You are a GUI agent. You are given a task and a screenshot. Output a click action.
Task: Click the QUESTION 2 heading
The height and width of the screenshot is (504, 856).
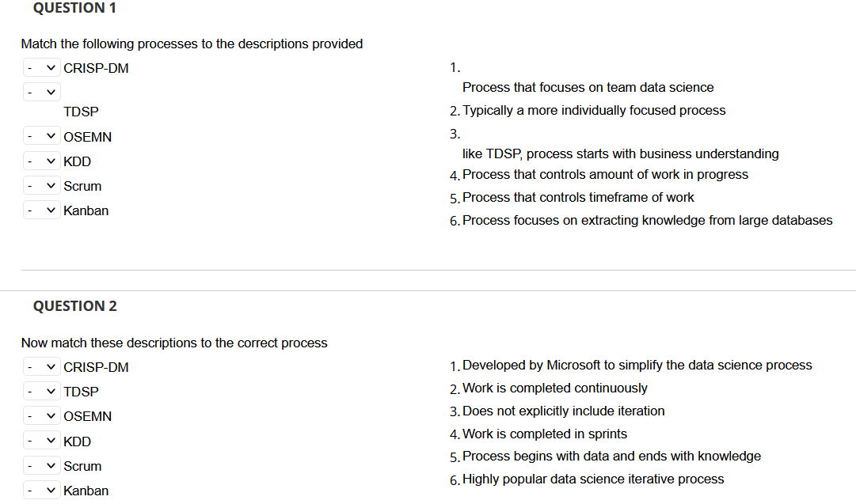[x=74, y=305]
